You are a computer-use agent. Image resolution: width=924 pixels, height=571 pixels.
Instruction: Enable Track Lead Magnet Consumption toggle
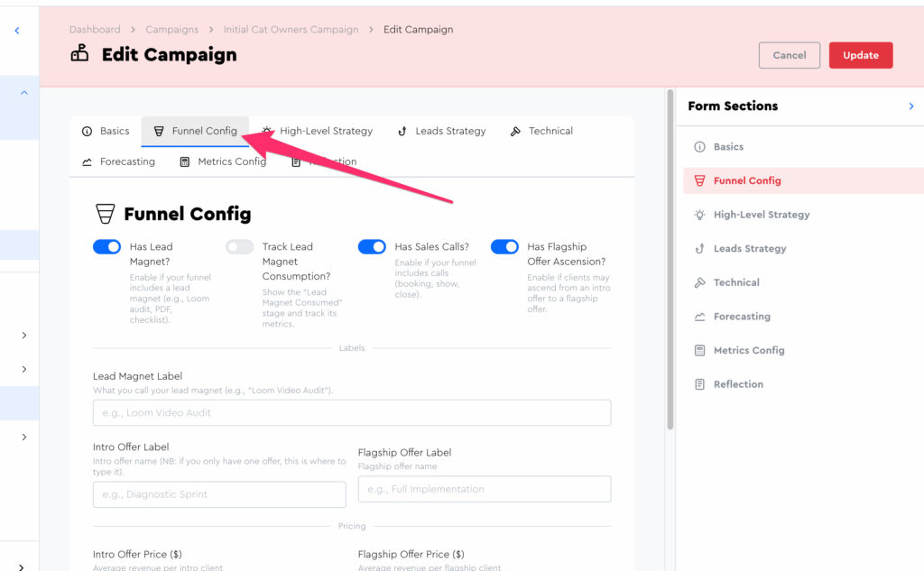[x=239, y=247]
